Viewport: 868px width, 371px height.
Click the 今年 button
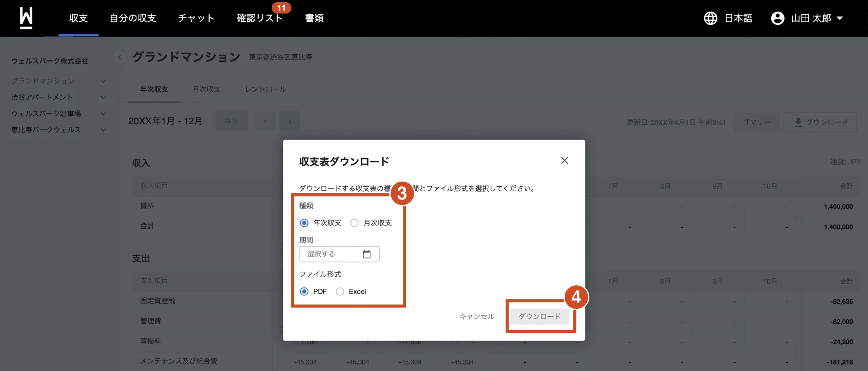point(231,121)
